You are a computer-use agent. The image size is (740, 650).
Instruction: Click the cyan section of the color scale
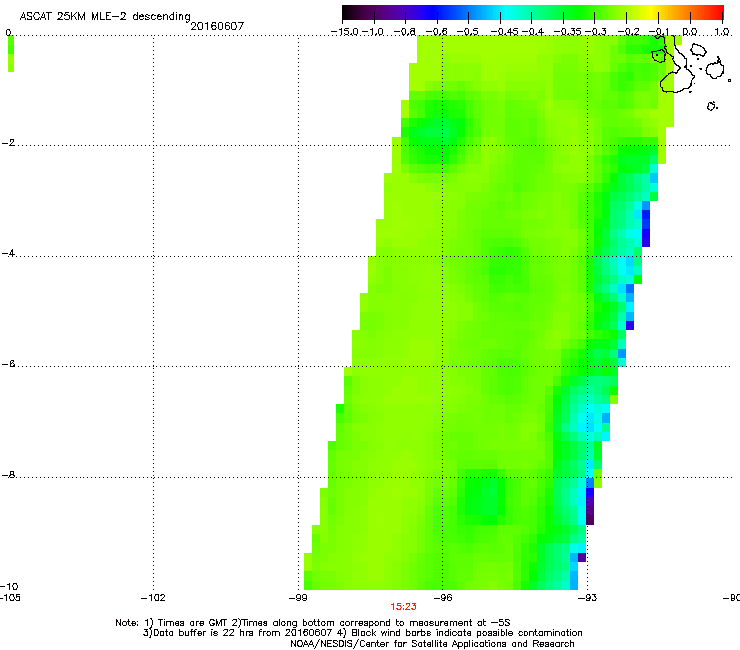click(x=507, y=12)
